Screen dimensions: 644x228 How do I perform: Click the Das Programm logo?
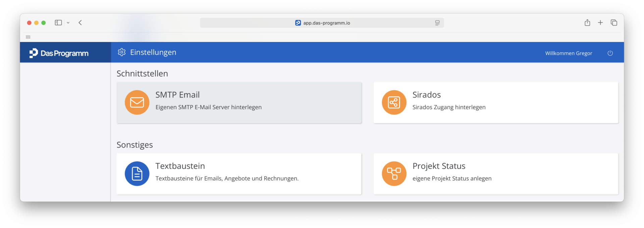coord(59,53)
